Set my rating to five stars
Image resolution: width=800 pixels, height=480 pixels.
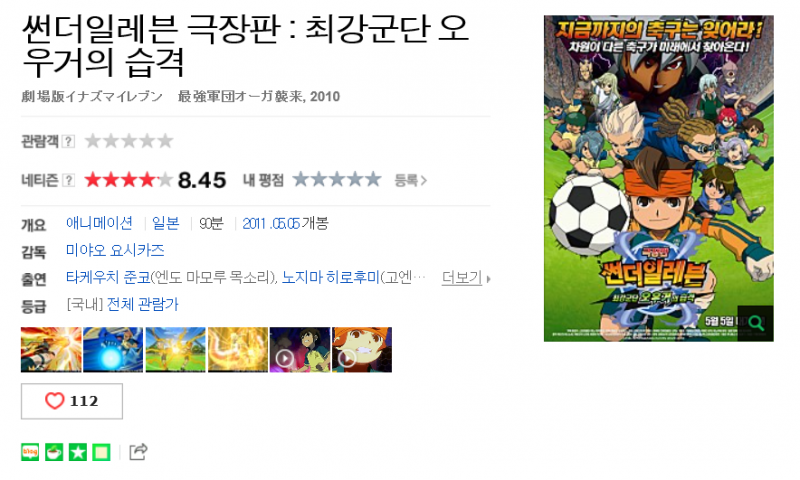coord(373,180)
